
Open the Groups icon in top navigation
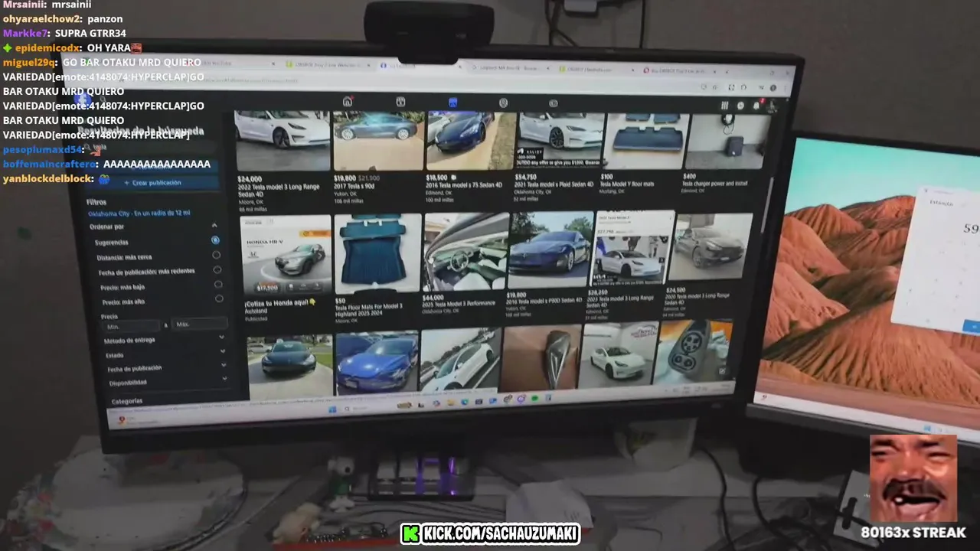[x=503, y=103]
